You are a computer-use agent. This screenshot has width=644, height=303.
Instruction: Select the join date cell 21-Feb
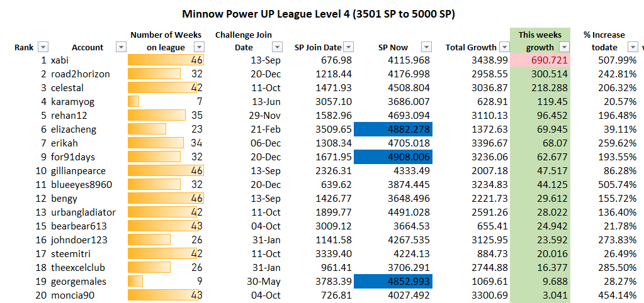coord(266,129)
